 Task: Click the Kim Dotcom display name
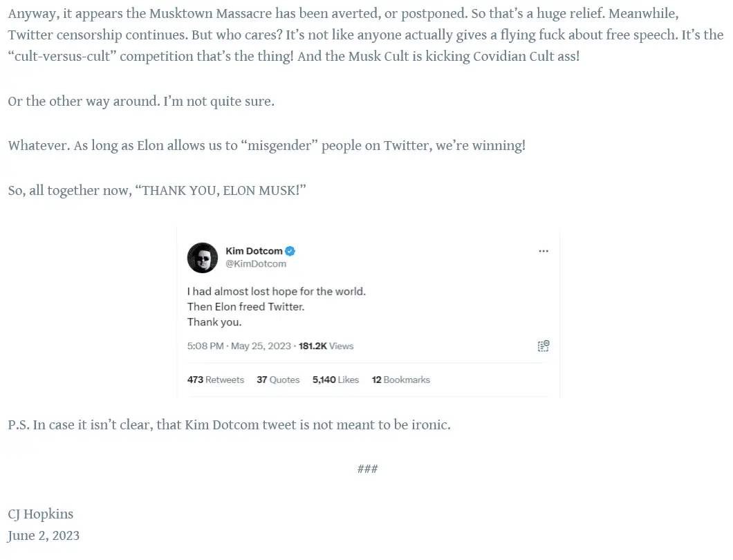[x=254, y=251]
